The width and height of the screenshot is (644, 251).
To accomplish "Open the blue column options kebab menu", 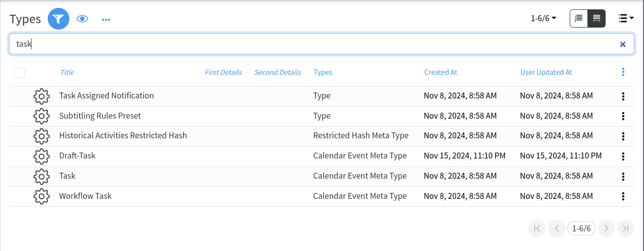I will coord(623,72).
